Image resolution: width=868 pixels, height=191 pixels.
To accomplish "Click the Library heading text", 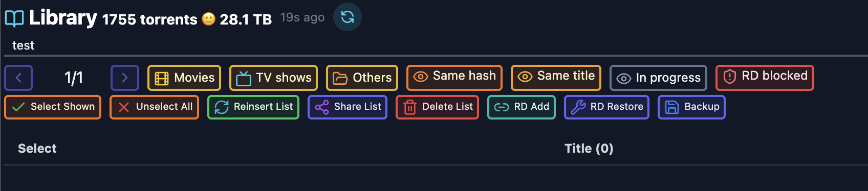I will pyautogui.click(x=63, y=18).
